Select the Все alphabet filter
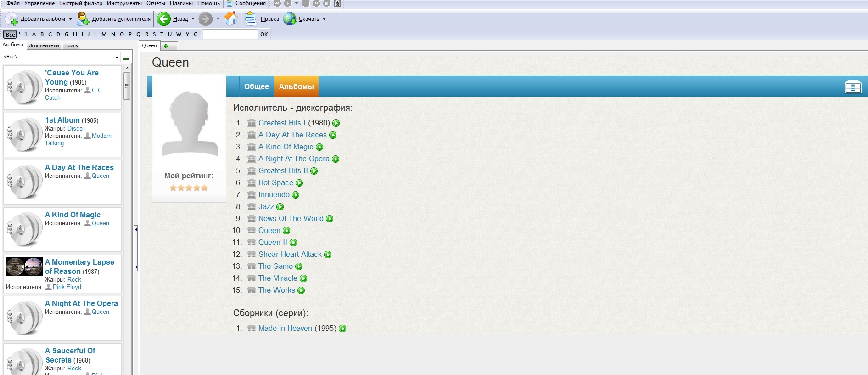The width and height of the screenshot is (868, 375). [x=10, y=34]
